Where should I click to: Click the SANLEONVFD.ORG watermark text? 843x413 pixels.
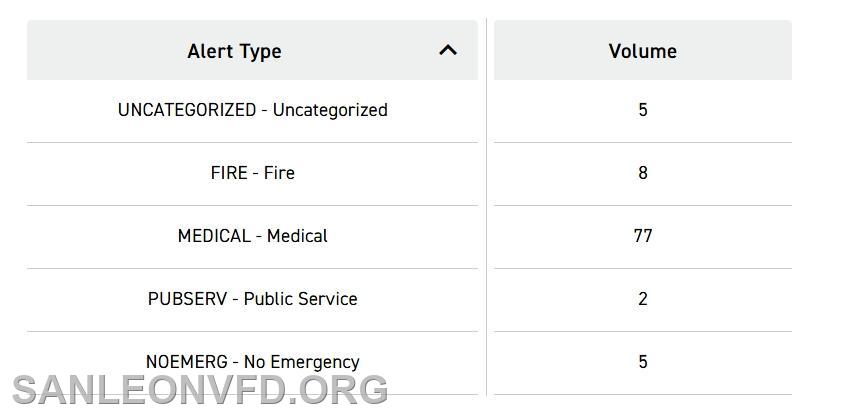click(199, 390)
